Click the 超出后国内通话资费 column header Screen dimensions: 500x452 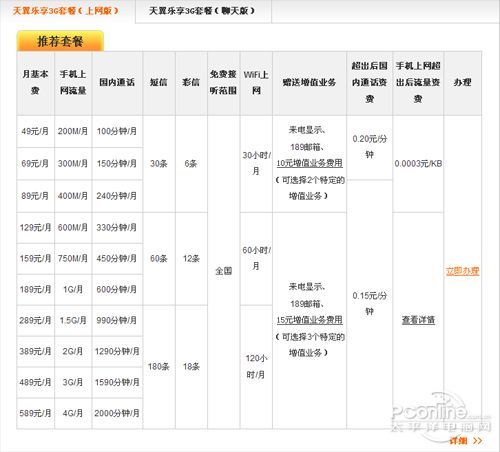369,82
